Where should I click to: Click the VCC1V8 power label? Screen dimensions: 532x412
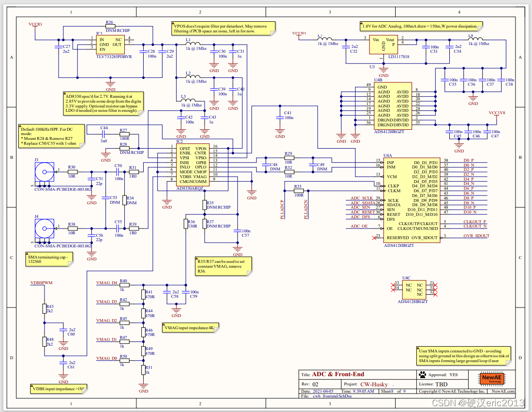[497, 113]
